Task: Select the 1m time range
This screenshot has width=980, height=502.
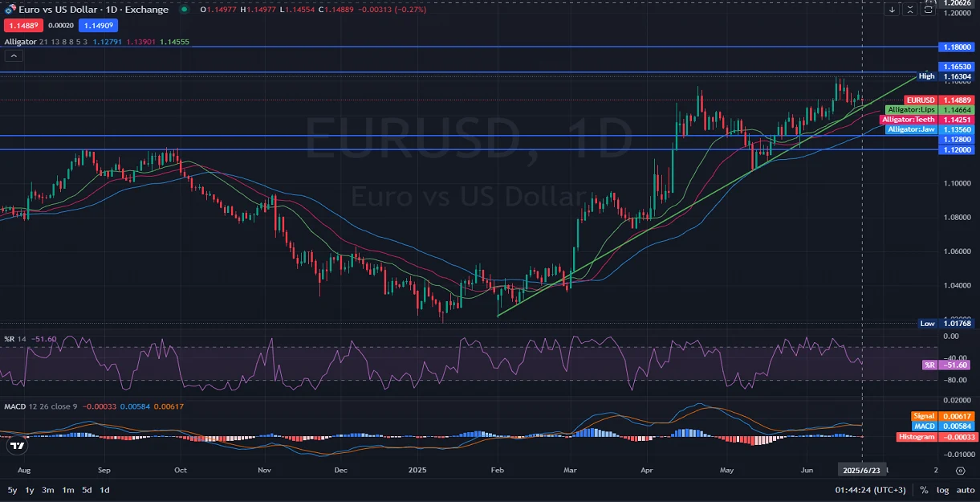Action: tap(68, 490)
